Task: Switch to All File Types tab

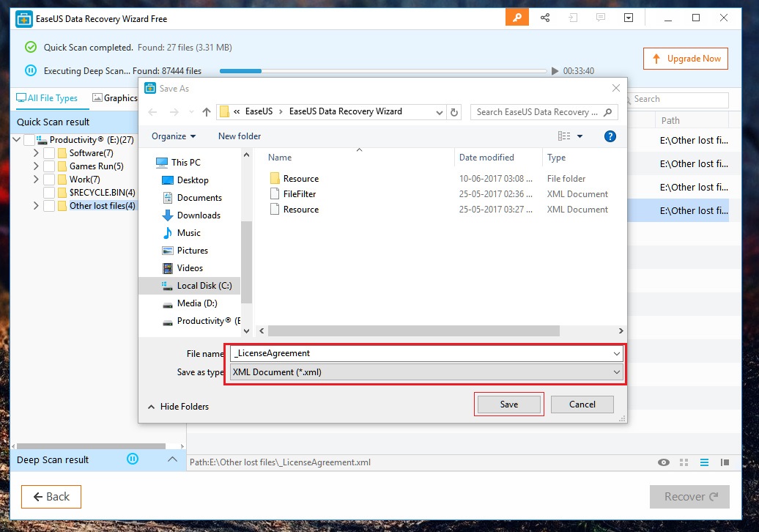Action: [47, 98]
